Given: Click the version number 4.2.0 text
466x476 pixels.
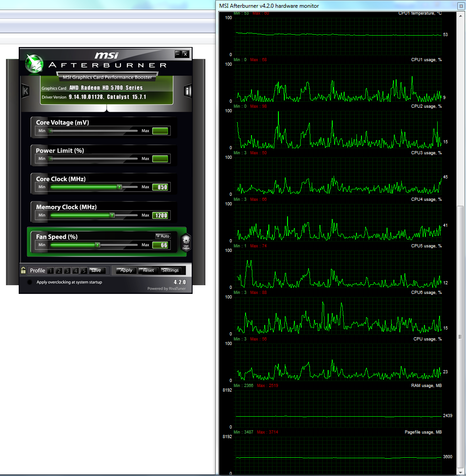Looking at the screenshot, I should point(179,282).
